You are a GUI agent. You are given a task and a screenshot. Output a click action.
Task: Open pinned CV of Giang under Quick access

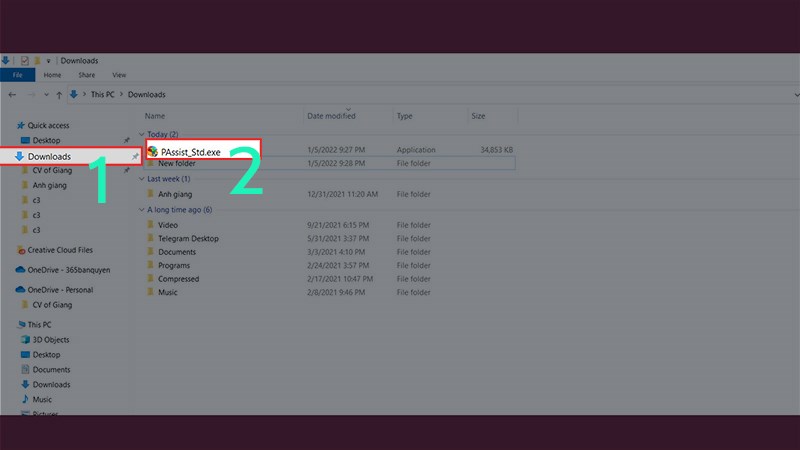point(52,170)
